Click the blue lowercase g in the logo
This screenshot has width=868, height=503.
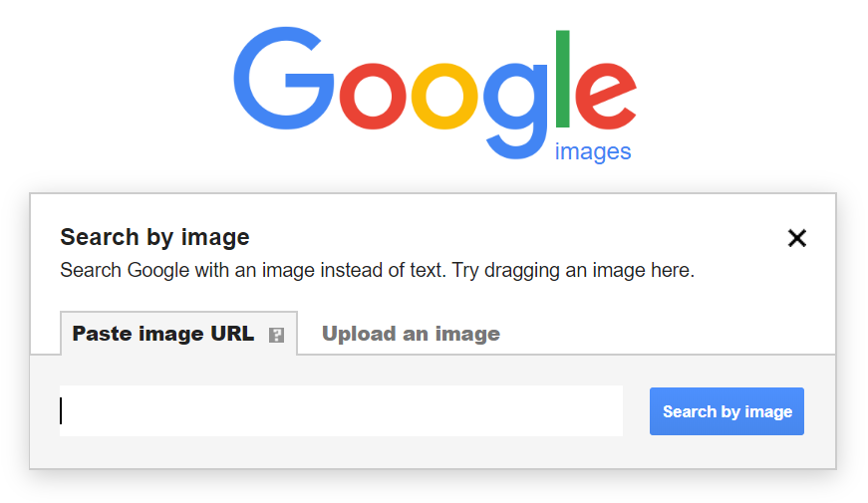click(515, 112)
